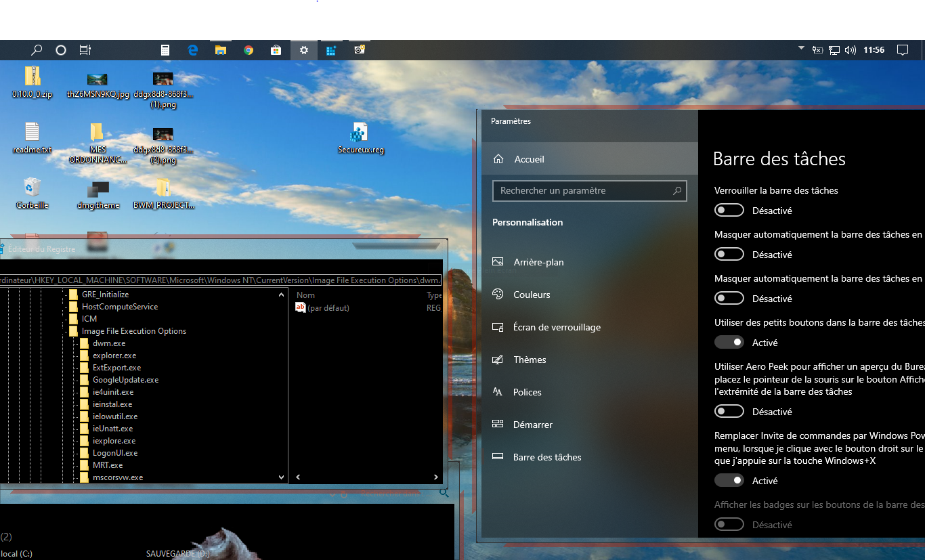925x560 pixels.
Task: Open Microsoft Edge from the taskbar
Action: 192,50
